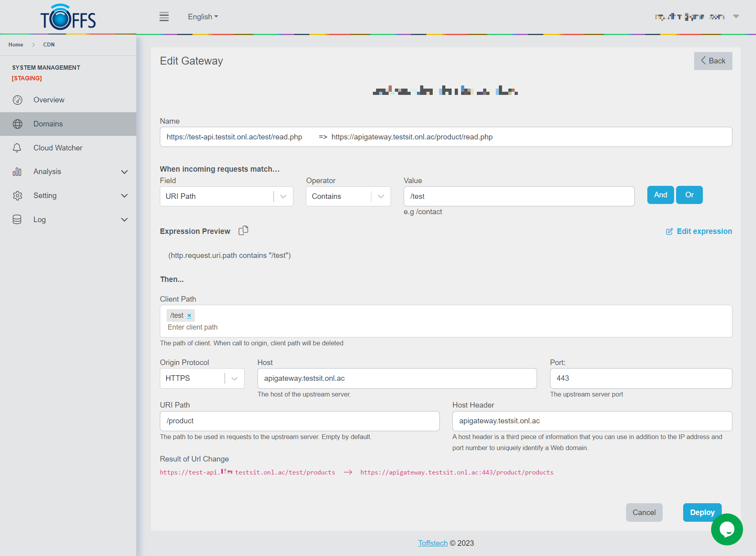Expand the Log sidebar menu

(124, 220)
